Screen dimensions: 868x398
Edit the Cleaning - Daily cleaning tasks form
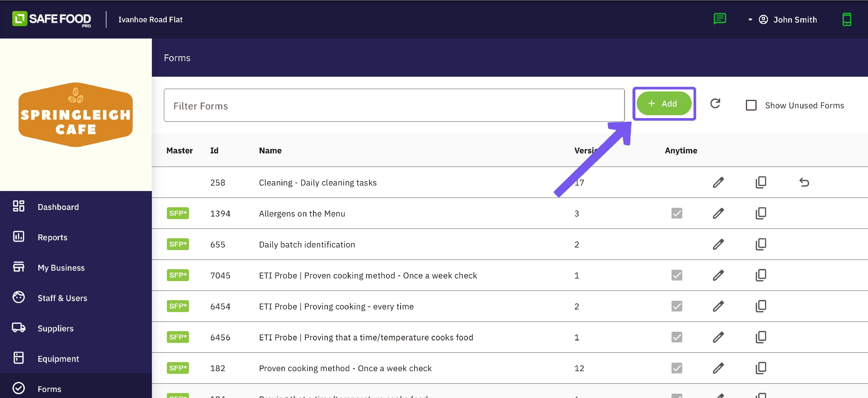tap(718, 182)
